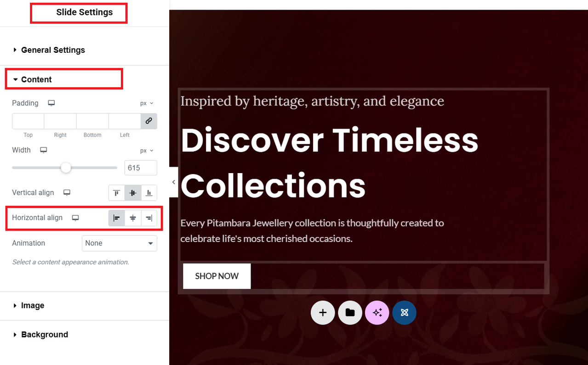Click the blue round button beside the sparkle
Image resolution: width=588 pixels, height=365 pixels.
[x=404, y=313]
